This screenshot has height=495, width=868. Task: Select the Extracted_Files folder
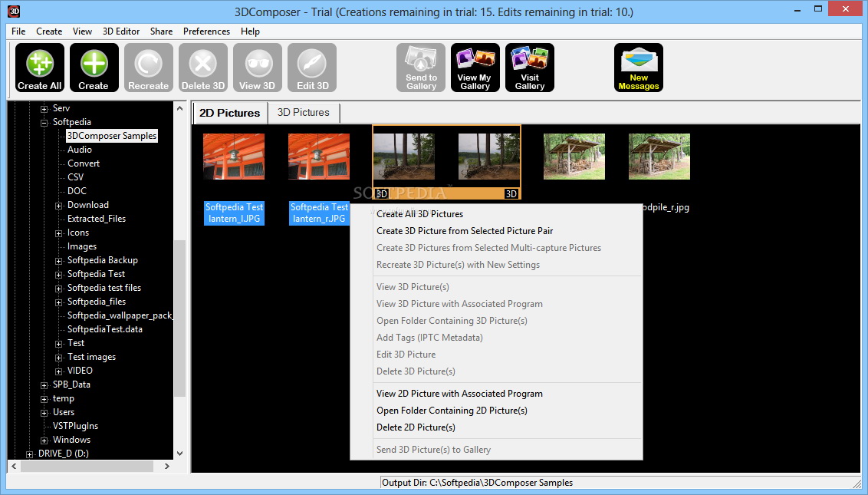pos(97,219)
